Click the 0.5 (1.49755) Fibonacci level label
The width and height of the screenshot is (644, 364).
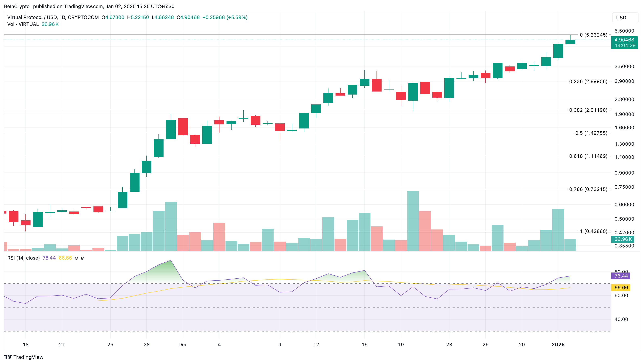[591, 133]
